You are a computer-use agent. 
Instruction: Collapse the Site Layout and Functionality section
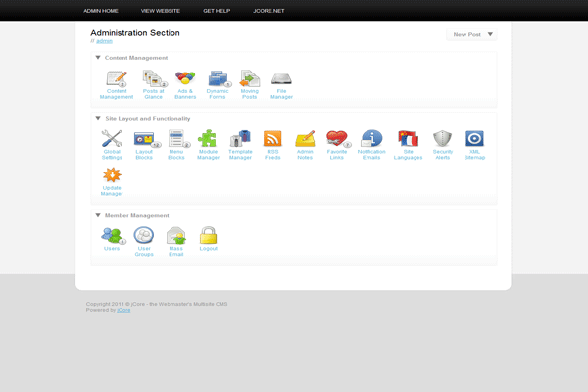coord(98,118)
